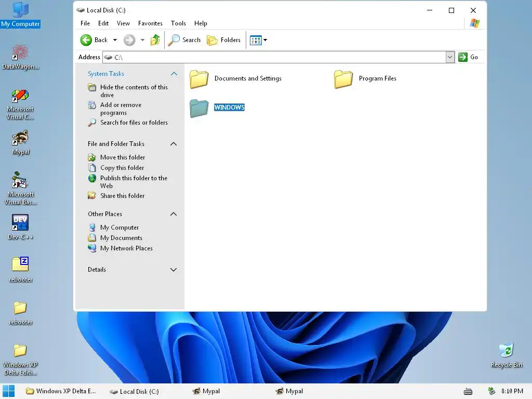This screenshot has height=399, width=532.
Task: Open the Favorites menu
Action: coord(150,23)
